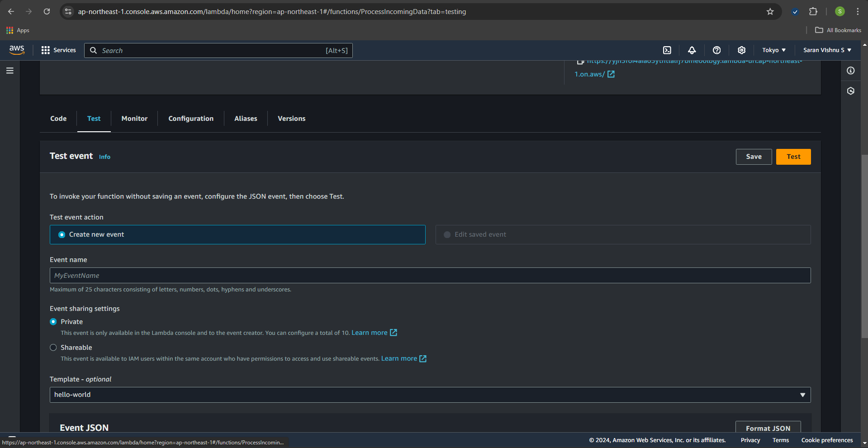868x448 pixels.
Task: Open AWS CloudShell from the top bar
Action: [667, 50]
